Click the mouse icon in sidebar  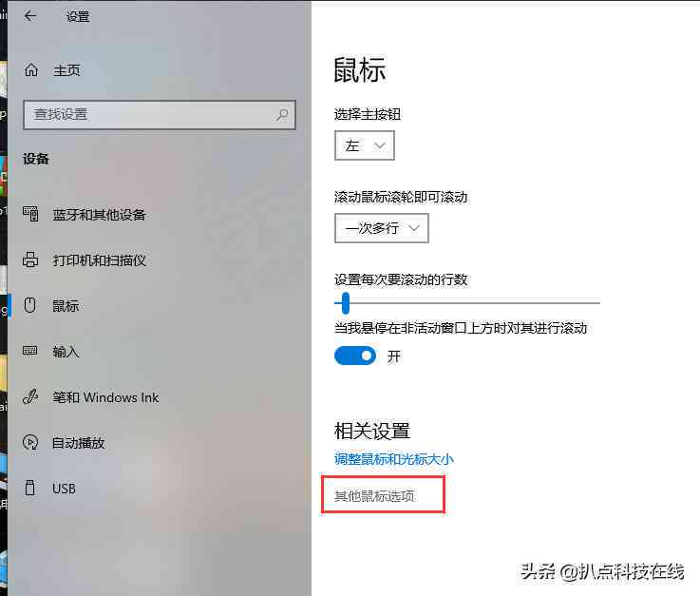29,305
